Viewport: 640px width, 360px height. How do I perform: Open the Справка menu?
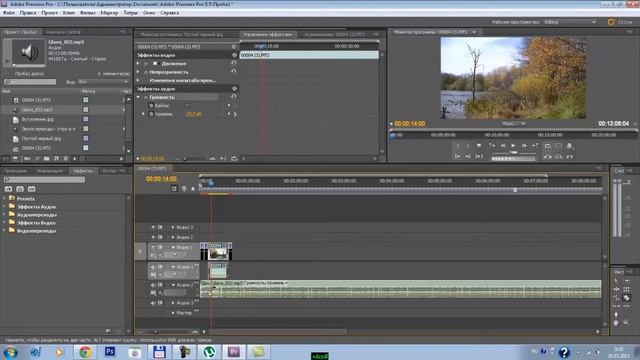(x=169, y=13)
